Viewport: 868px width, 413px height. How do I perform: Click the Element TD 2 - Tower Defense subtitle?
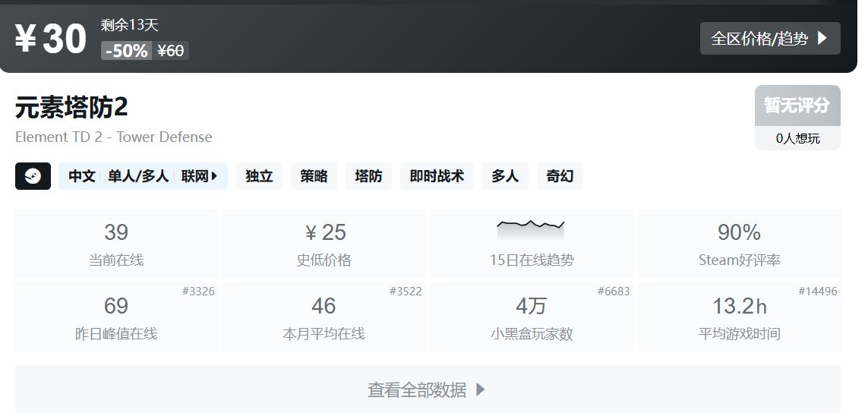113,137
